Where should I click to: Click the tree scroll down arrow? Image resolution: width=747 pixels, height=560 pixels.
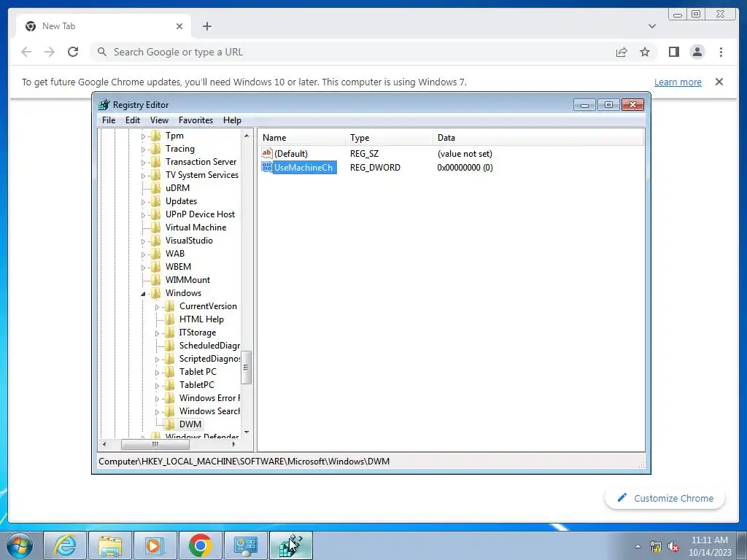pyautogui.click(x=247, y=432)
